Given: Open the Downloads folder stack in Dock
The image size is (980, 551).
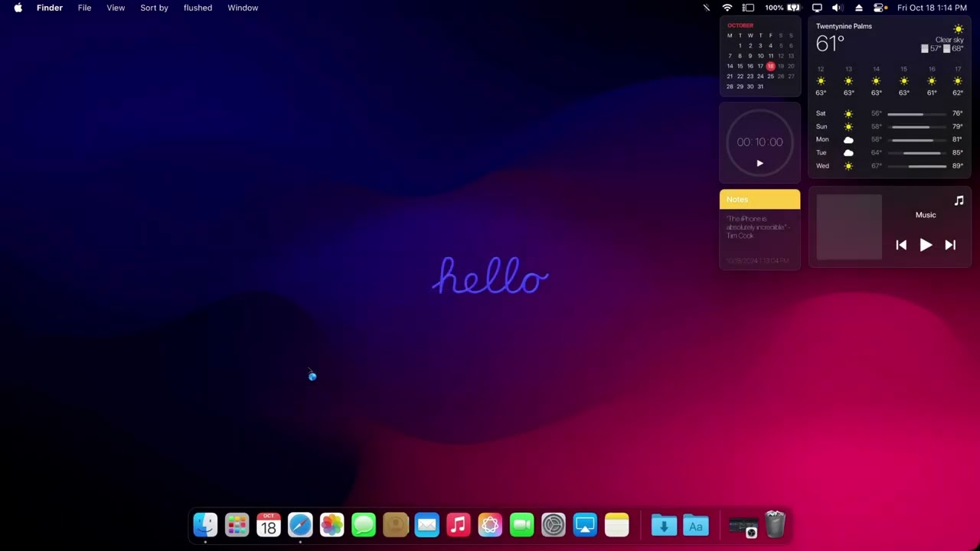Looking at the screenshot, I should click(x=664, y=525).
